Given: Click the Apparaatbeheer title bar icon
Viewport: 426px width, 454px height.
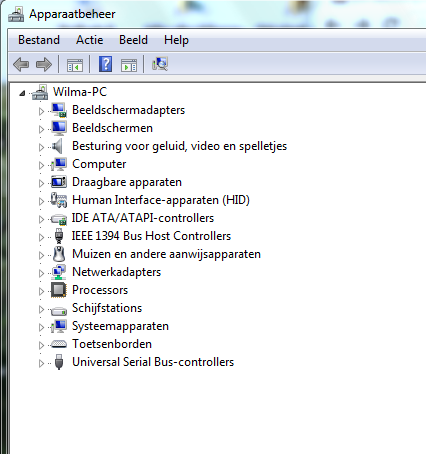Looking at the screenshot, I should (16, 14).
